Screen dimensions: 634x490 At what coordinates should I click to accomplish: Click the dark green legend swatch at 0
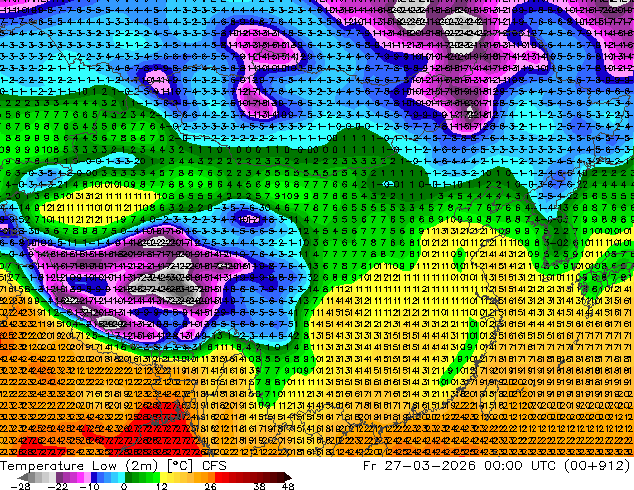point(129,477)
